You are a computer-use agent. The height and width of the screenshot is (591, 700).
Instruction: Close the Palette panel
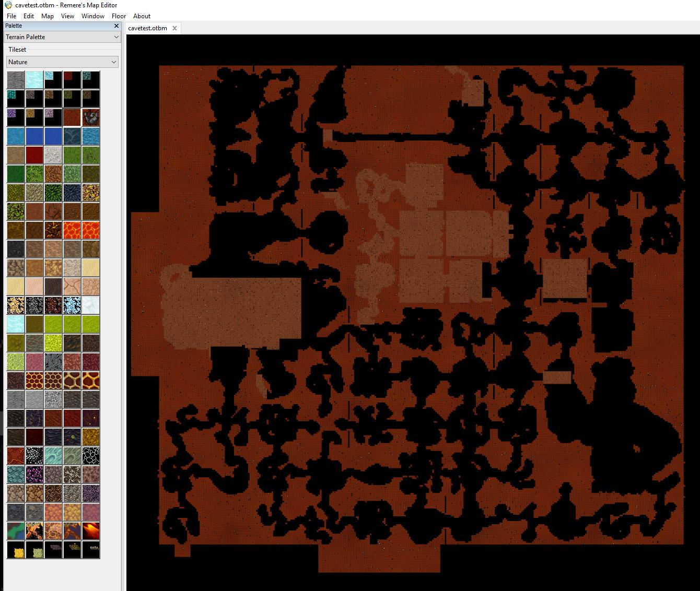116,26
